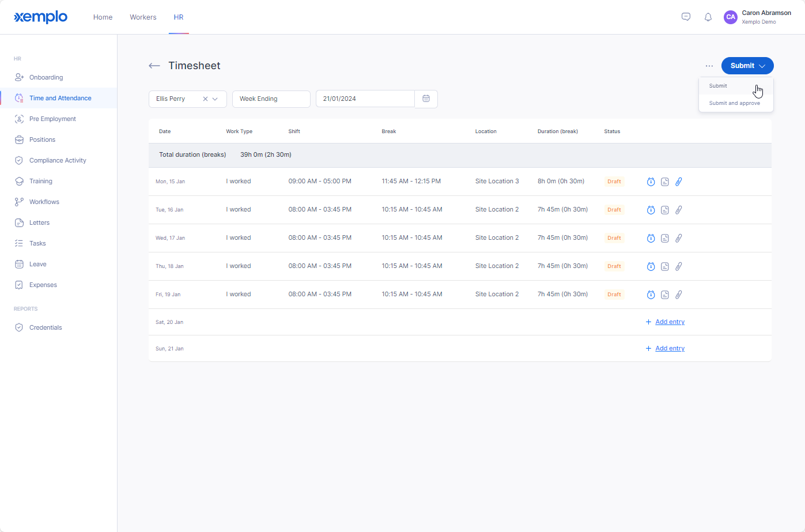
Task: Click the clock icon for Thu, 18 Jan
Action: pos(651,266)
